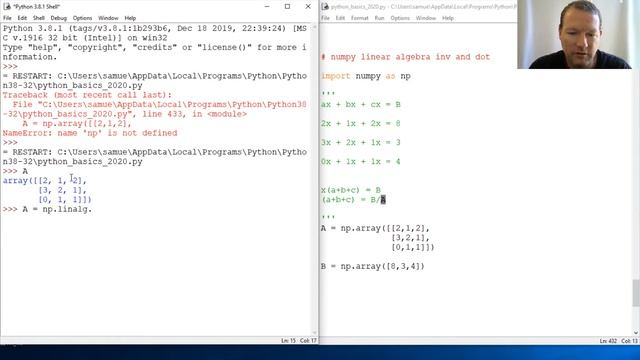
Task: Click the editor vertical scrollbar thumb
Action: (636, 293)
